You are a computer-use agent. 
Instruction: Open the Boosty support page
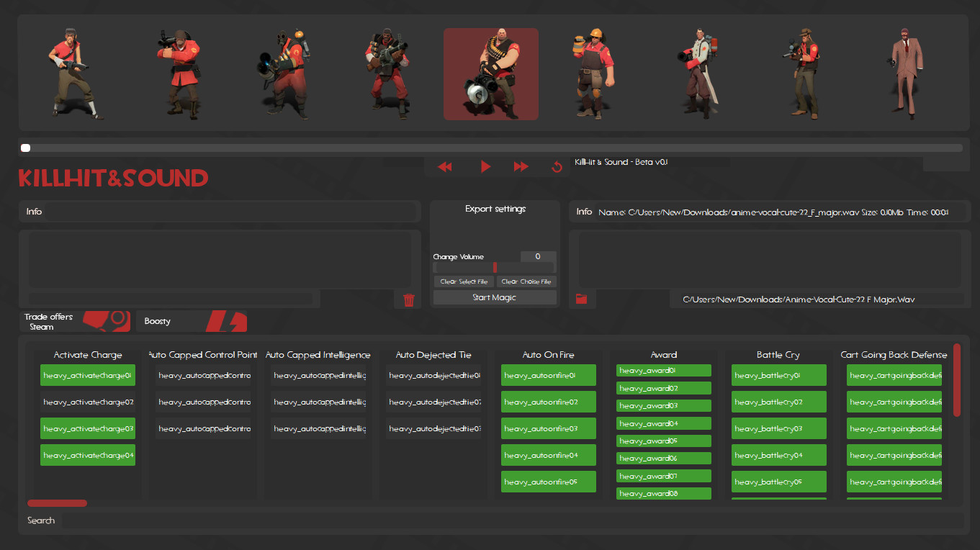[191, 321]
